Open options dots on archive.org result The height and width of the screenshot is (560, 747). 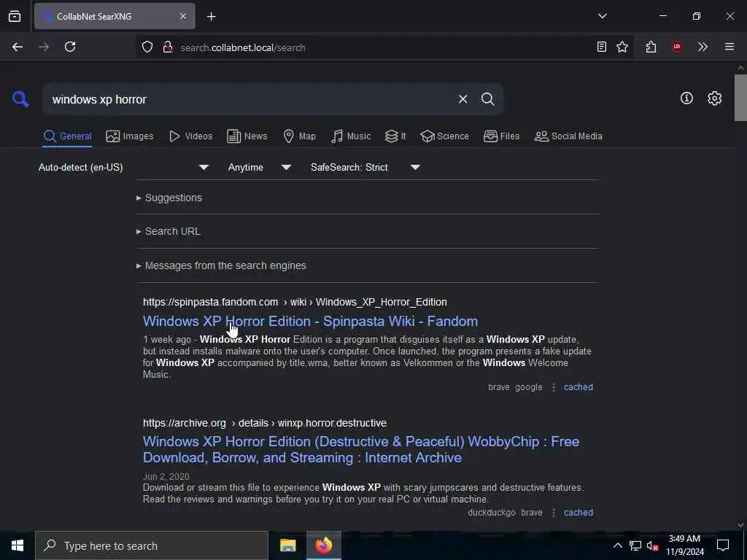[554, 513]
